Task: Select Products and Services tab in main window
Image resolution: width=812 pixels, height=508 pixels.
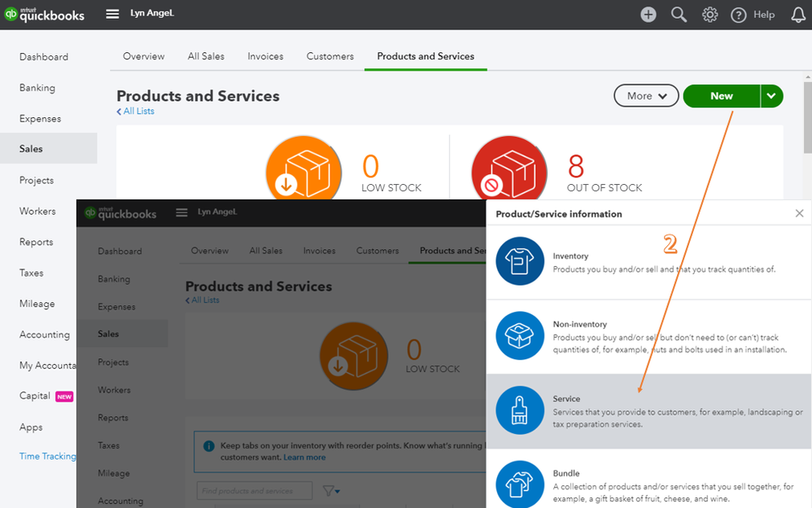Action: click(426, 56)
